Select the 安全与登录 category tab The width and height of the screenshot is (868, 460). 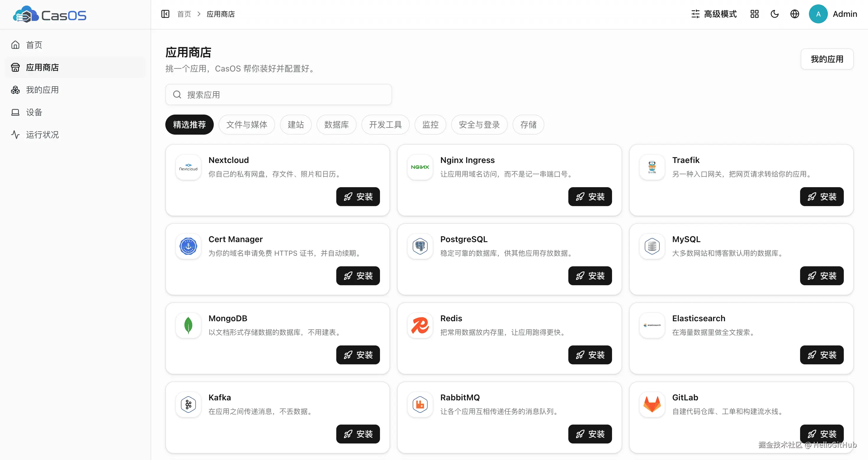(479, 125)
